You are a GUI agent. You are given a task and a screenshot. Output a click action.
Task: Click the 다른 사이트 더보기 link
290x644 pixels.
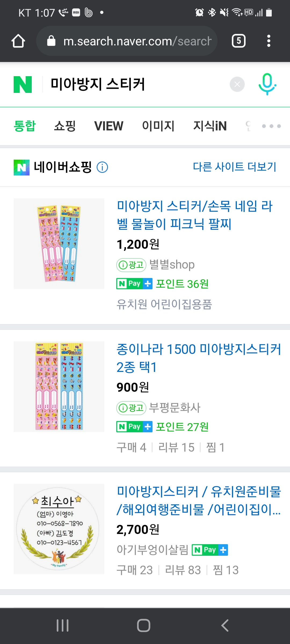(234, 167)
